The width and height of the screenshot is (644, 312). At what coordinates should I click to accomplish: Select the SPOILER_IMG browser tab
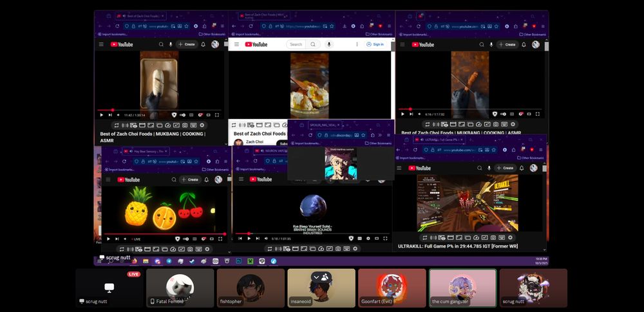pos(324,125)
